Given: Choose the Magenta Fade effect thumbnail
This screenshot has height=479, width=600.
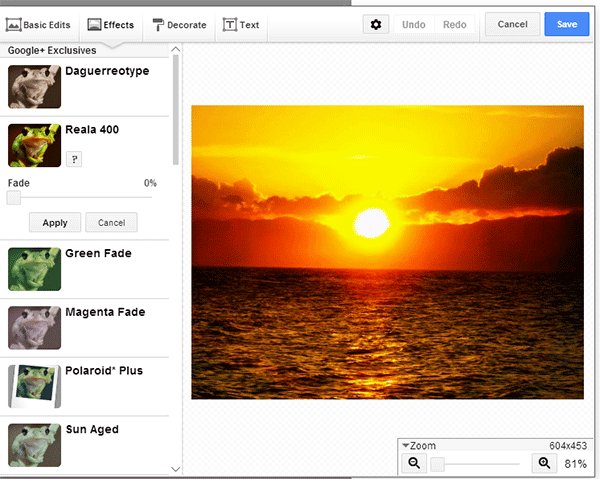Looking at the screenshot, I should pos(34,328).
